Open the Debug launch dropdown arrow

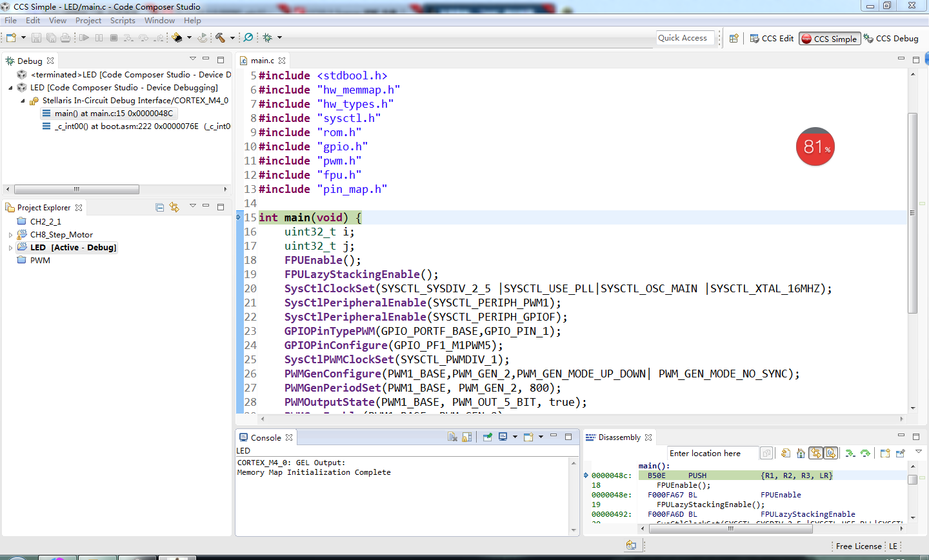(279, 38)
